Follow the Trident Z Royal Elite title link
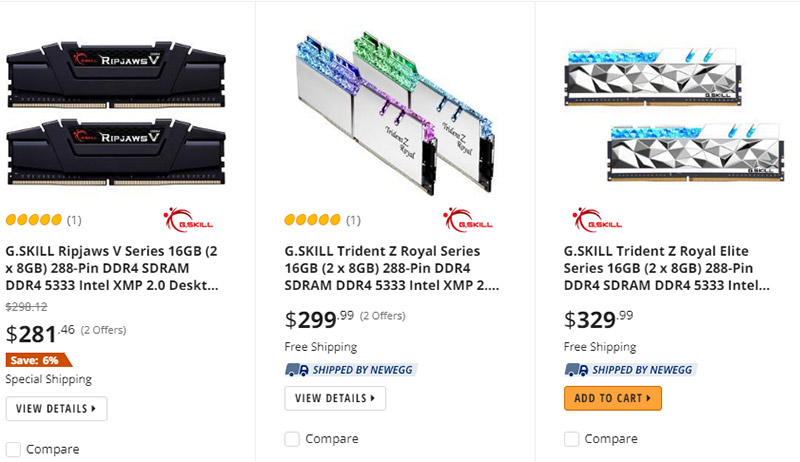800x462 pixels. pyautogui.click(x=668, y=268)
